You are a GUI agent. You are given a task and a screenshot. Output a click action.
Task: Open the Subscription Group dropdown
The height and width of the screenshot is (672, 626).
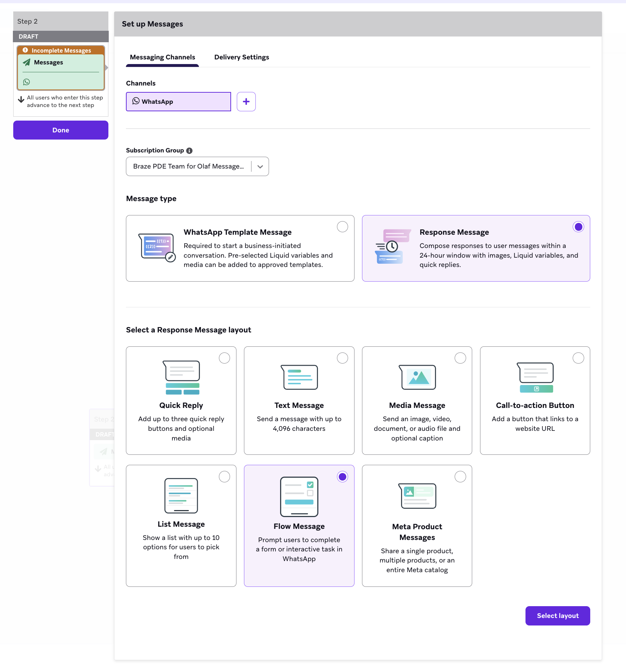pos(189,166)
